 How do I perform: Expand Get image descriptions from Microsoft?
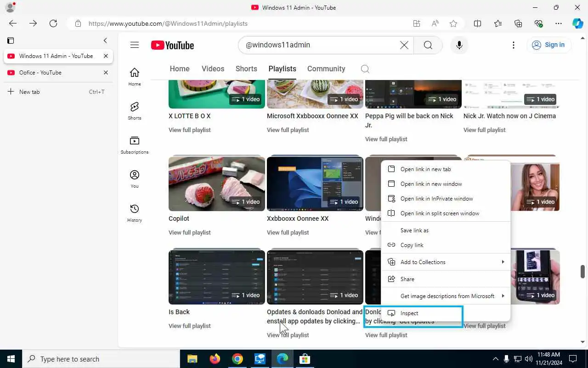click(x=446, y=296)
